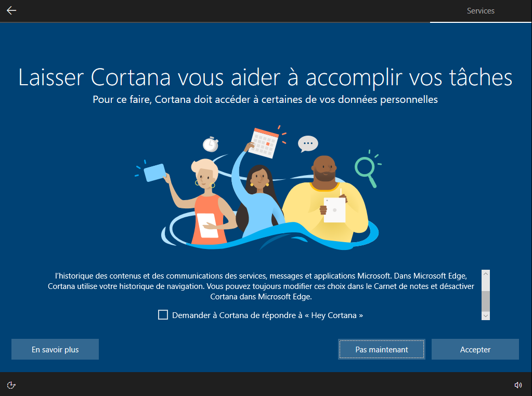
Task: Select the Services tab
Action: pyautogui.click(x=481, y=11)
